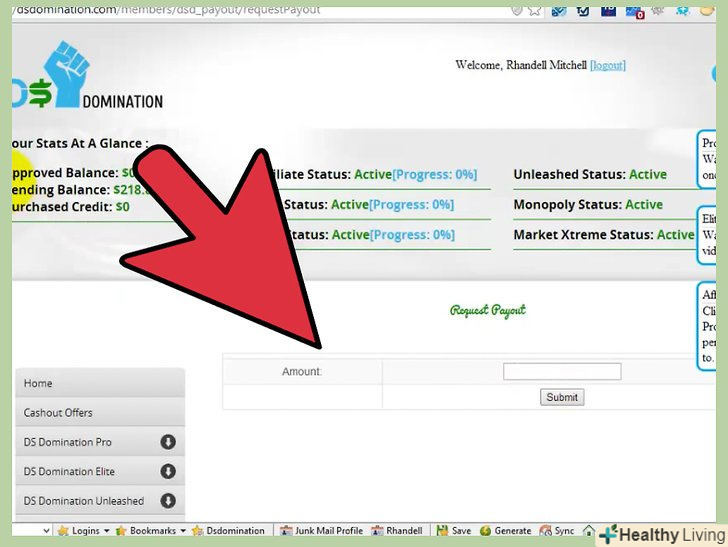Screen dimensions: 728x547
Task: Click the Request Payout heading
Action: 488,310
